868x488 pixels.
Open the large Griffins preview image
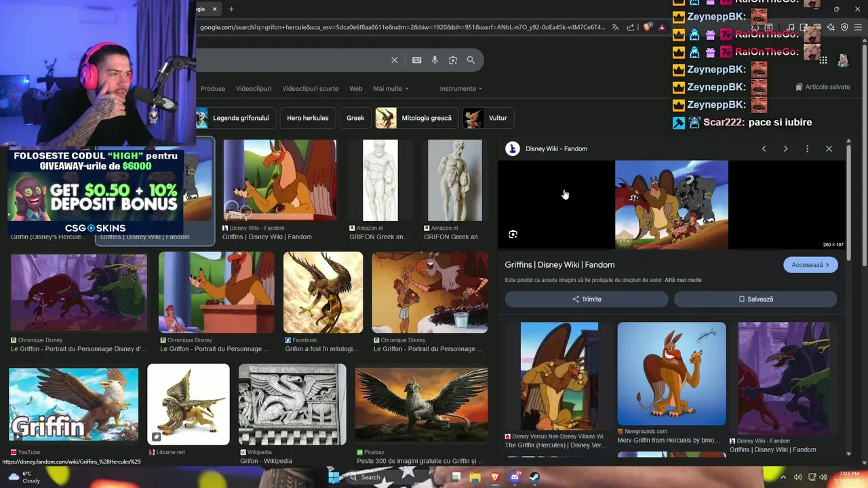[x=671, y=205]
